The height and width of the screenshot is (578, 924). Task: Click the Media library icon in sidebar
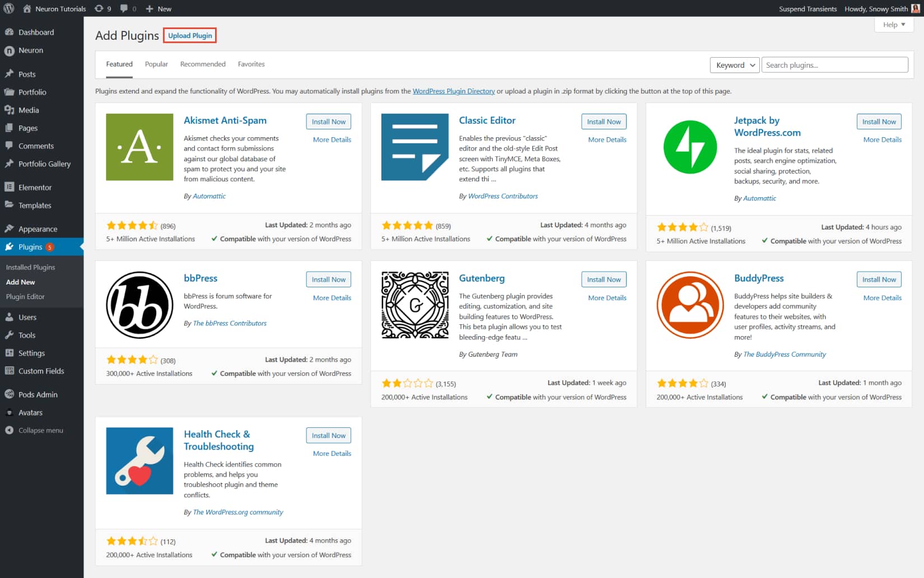click(x=10, y=110)
